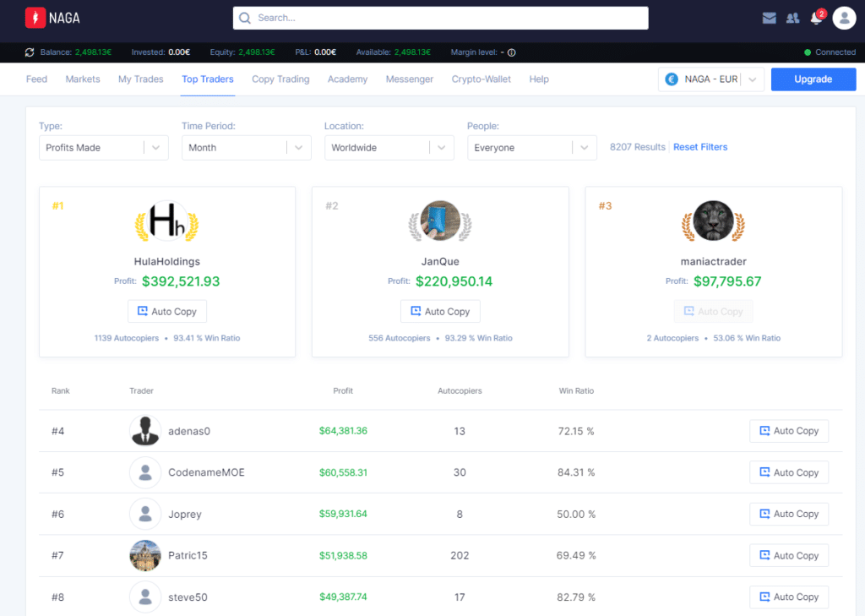Auto Copy trader Patric15
Screen dimensions: 865x616
pos(789,555)
